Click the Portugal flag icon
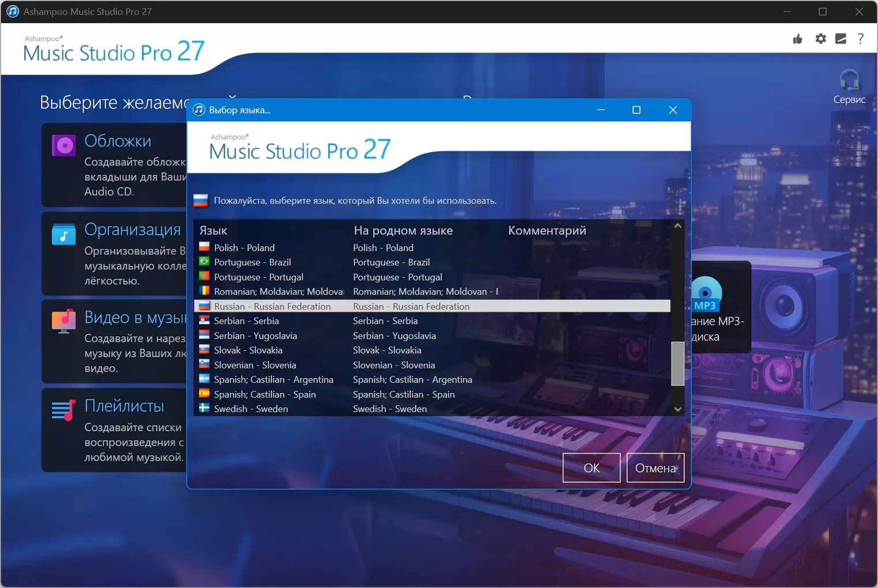 tap(204, 276)
